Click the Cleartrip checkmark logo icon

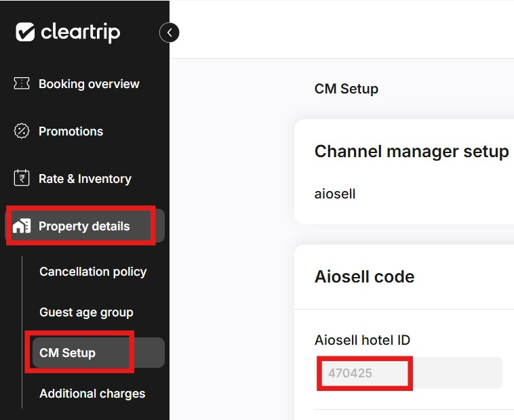pyautogui.click(x=25, y=32)
